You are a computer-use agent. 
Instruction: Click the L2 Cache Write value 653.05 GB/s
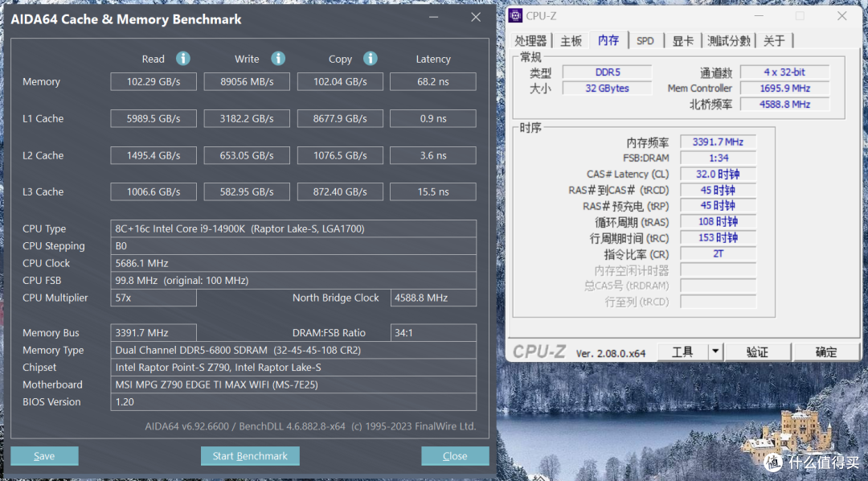pyautogui.click(x=247, y=155)
